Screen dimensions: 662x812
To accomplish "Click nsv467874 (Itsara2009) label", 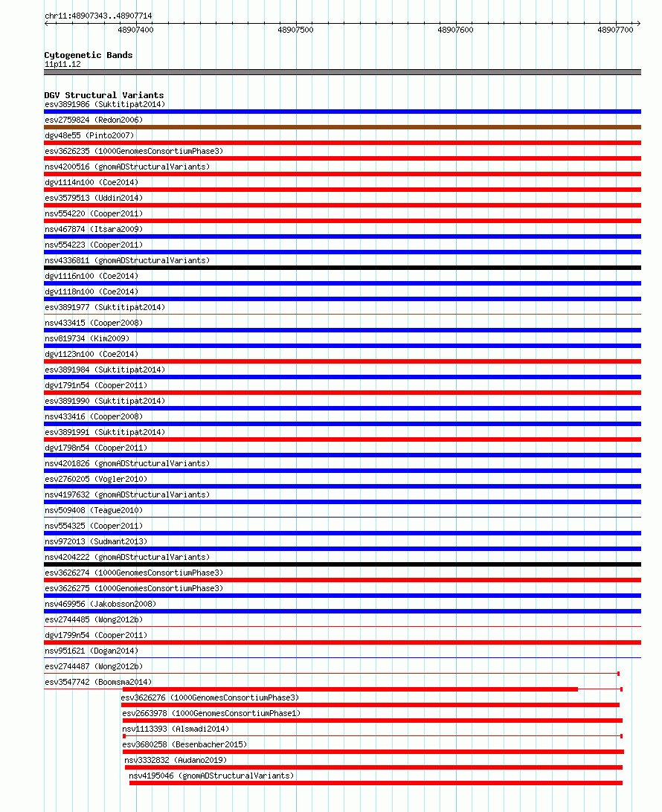I will (94, 229).
